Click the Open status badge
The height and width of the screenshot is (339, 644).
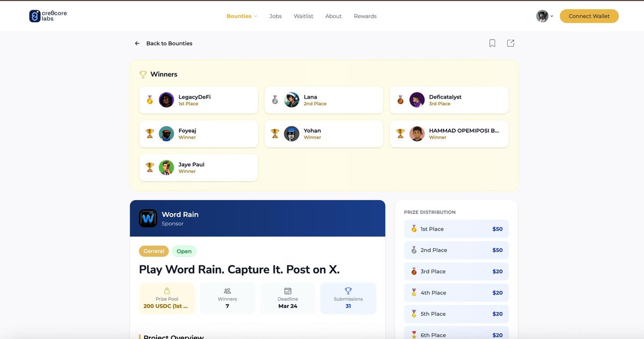[x=184, y=251]
